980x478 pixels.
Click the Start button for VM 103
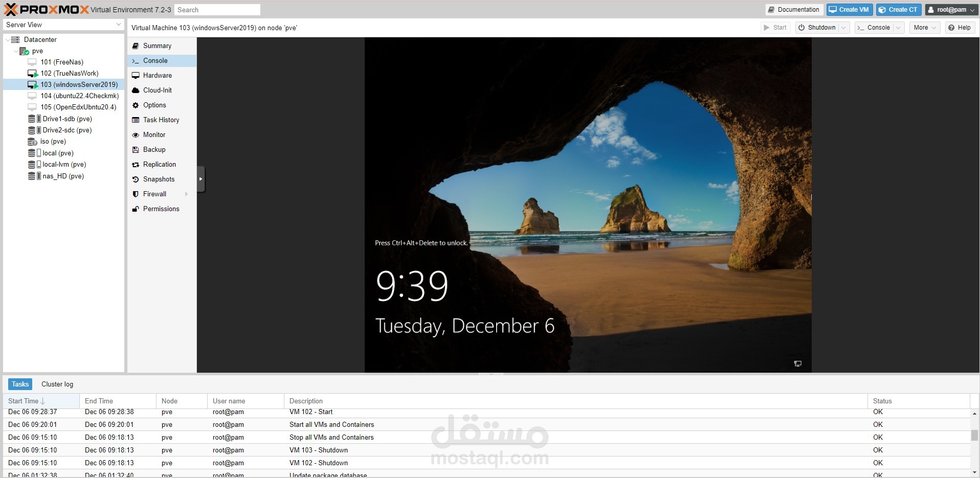(x=775, y=28)
